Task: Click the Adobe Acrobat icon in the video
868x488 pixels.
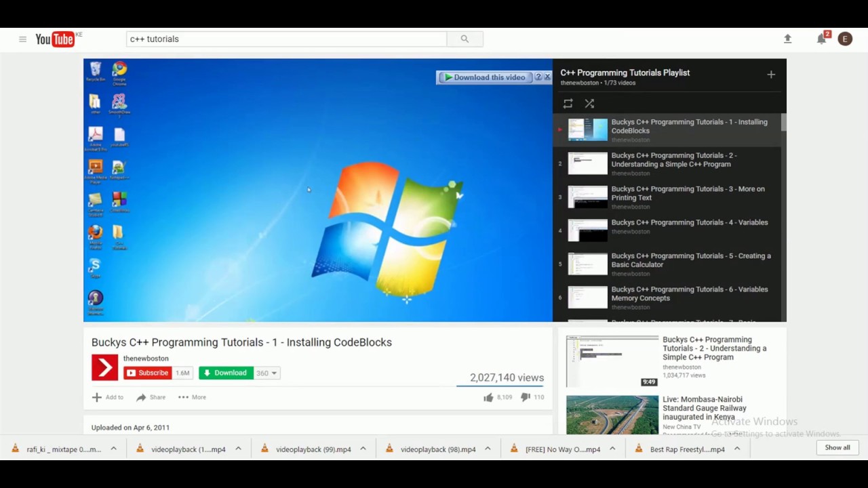Action: click(96, 138)
